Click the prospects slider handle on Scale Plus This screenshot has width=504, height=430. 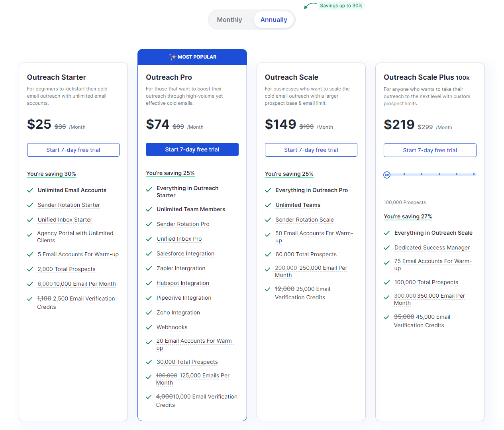387,175
